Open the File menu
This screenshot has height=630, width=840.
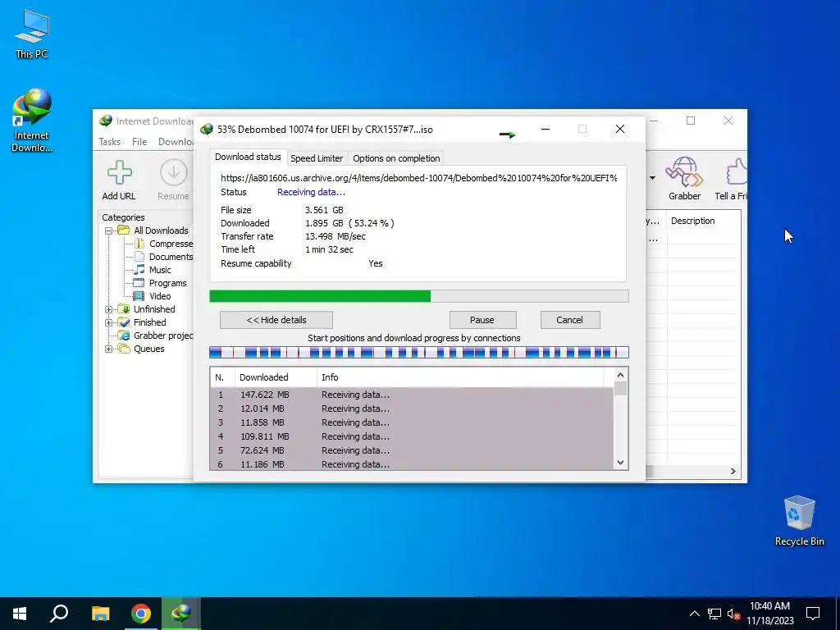point(139,141)
